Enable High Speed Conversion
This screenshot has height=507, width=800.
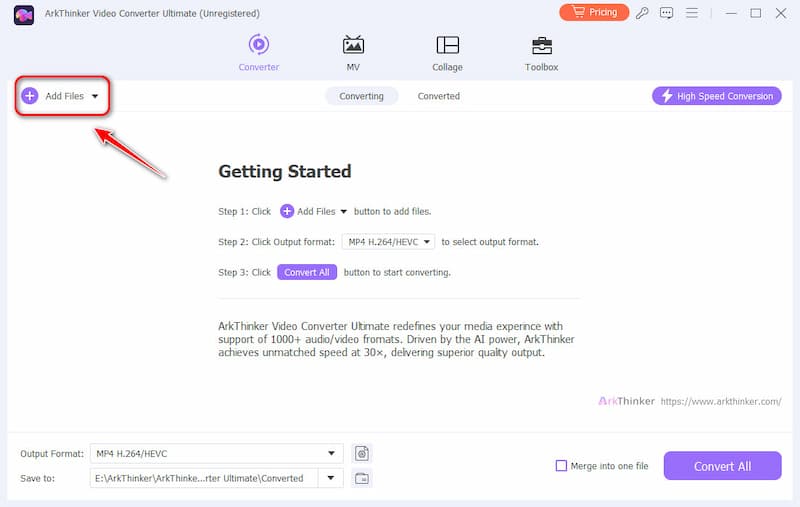(716, 96)
